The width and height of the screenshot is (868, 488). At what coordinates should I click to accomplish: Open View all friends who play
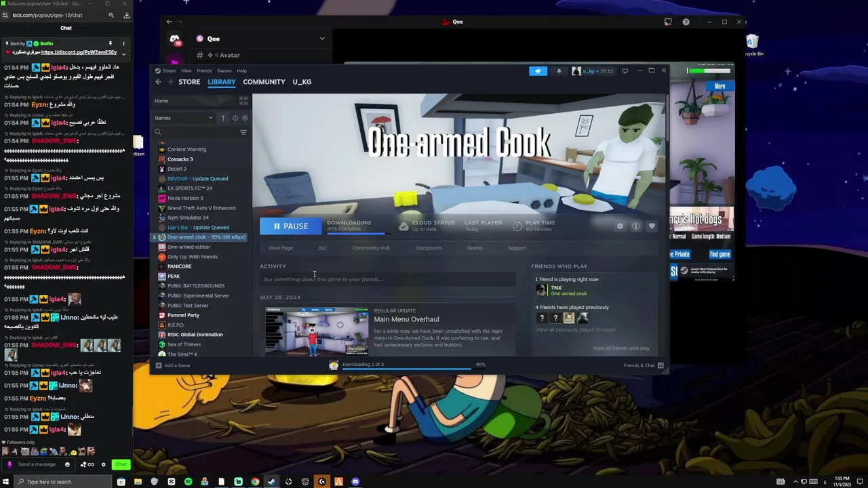point(621,348)
